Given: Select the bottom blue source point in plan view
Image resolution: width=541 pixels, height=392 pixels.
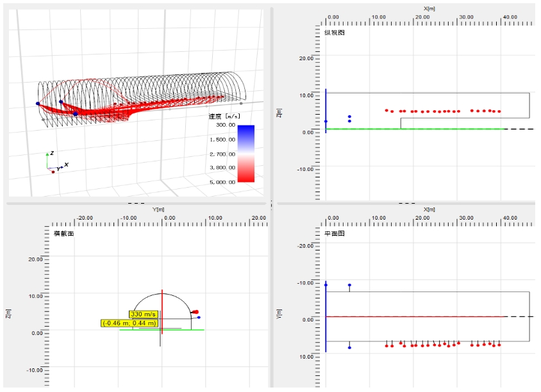Looking at the screenshot, I should [349, 347].
